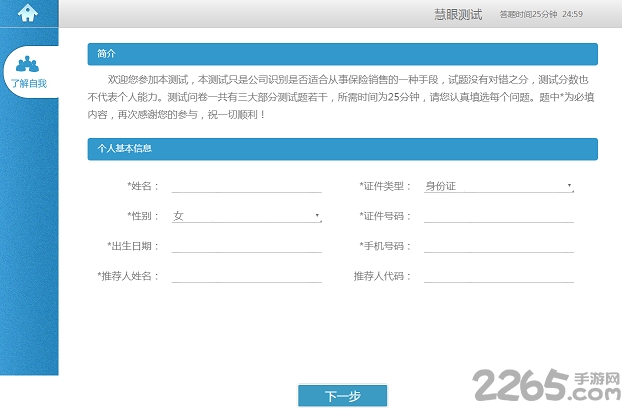Click the 证件号码 ID number field
Image resolution: width=622 pixels, height=418 pixels.
[498, 216]
